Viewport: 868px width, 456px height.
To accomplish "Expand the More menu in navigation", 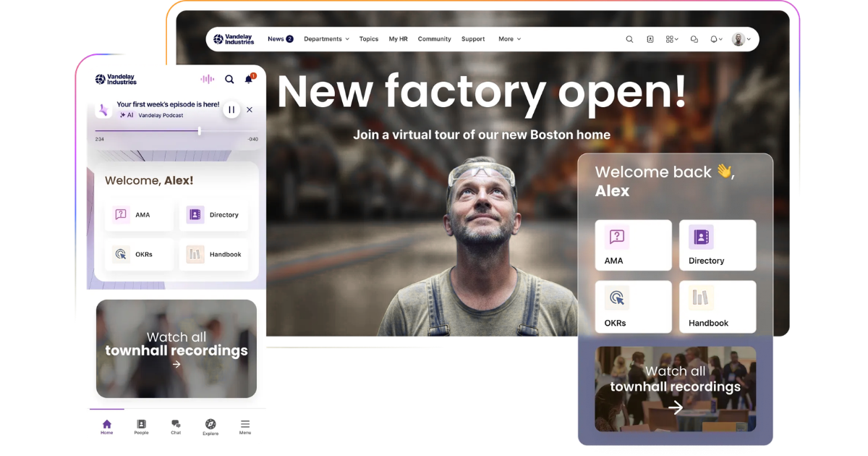I will tap(509, 39).
